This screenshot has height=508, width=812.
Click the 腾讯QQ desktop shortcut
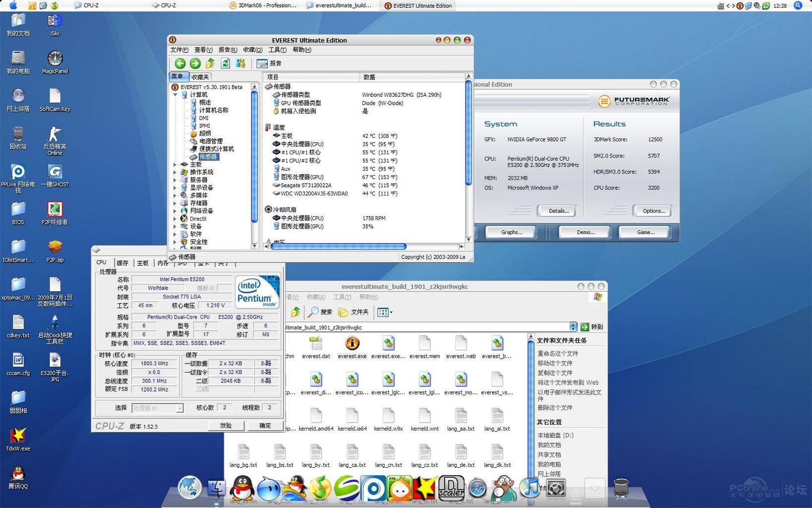click(x=18, y=474)
